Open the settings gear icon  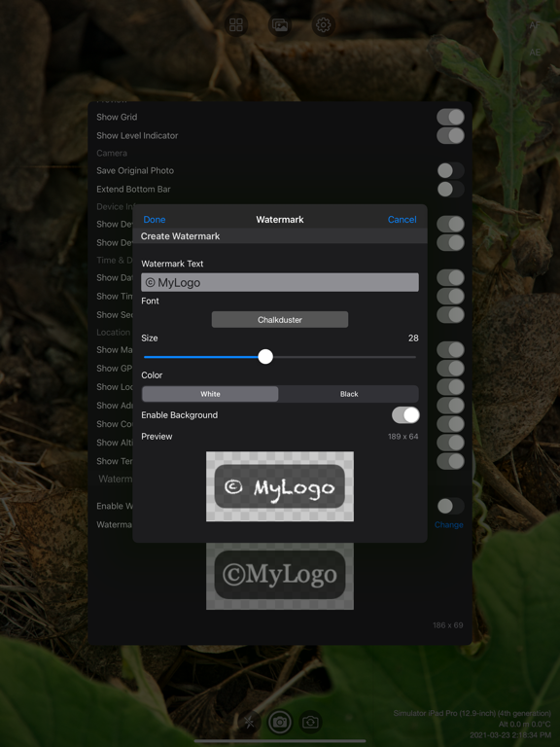(324, 24)
